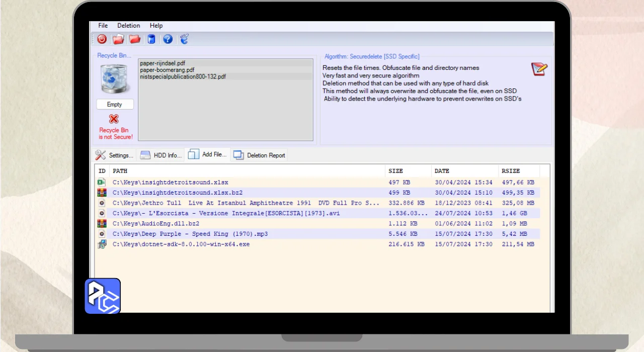This screenshot has width=644, height=352.
Task: Click the Recycle Bin image
Action: click(115, 78)
